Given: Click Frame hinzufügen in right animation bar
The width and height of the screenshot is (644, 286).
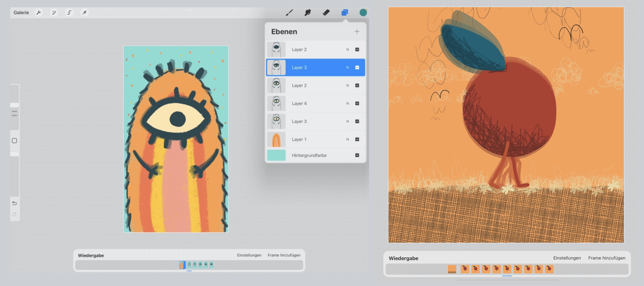Looking at the screenshot, I should [x=606, y=258].
